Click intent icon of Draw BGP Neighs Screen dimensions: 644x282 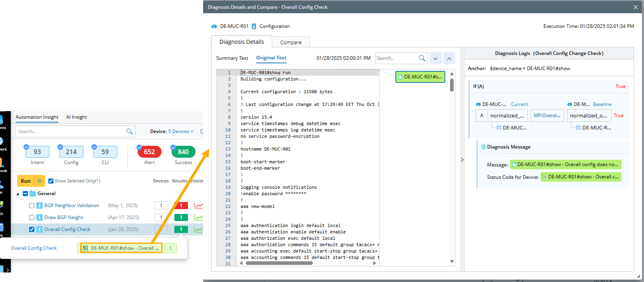[x=40, y=217]
